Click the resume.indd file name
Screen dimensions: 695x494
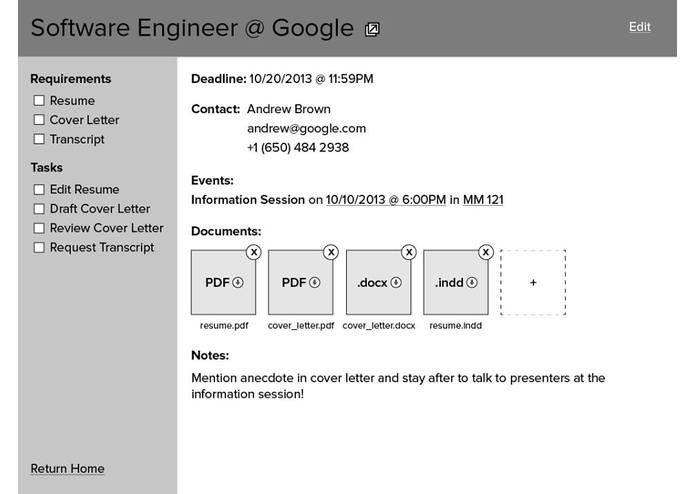point(455,325)
